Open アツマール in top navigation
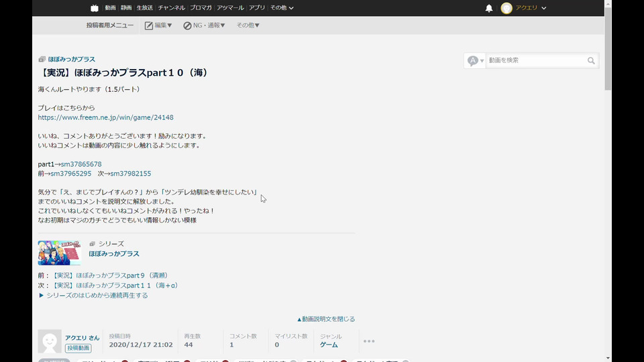The image size is (644, 362). (x=230, y=8)
